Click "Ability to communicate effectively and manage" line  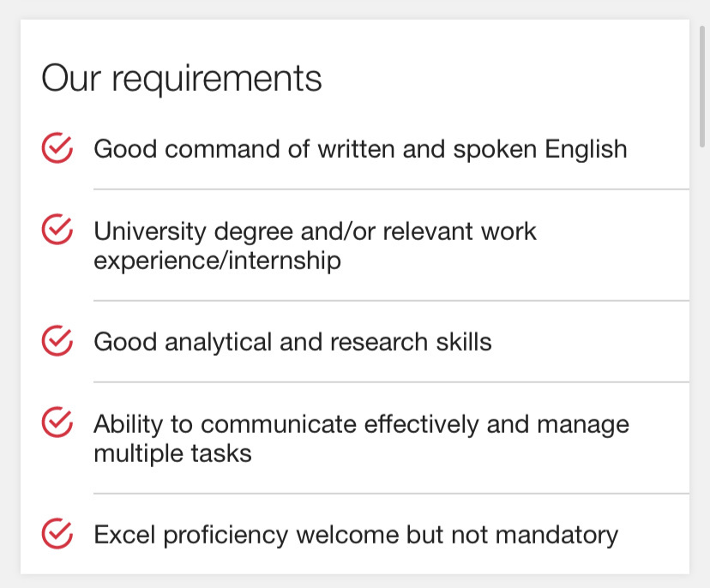[x=361, y=424]
